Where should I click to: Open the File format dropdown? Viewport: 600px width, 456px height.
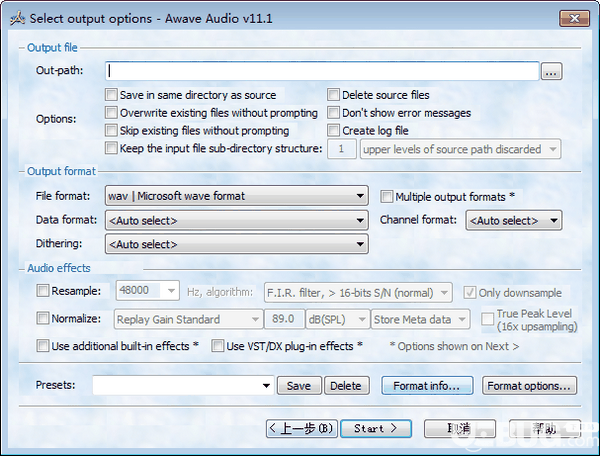click(x=236, y=196)
